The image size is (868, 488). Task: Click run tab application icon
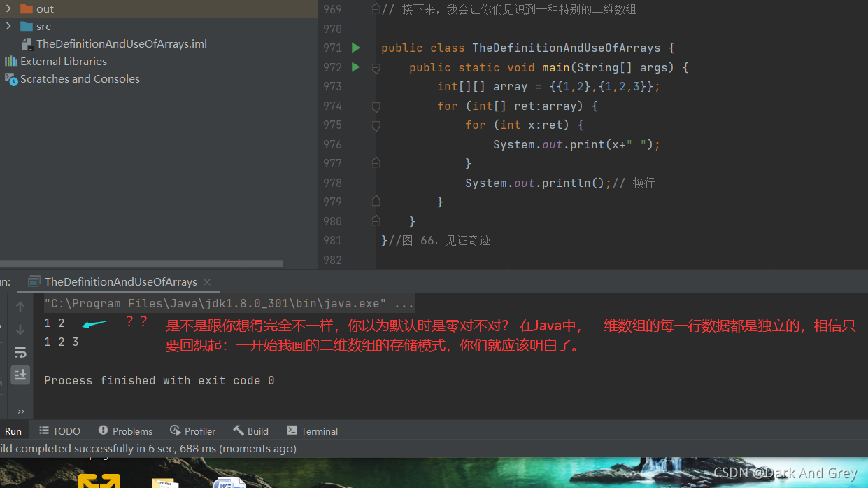[34, 281]
